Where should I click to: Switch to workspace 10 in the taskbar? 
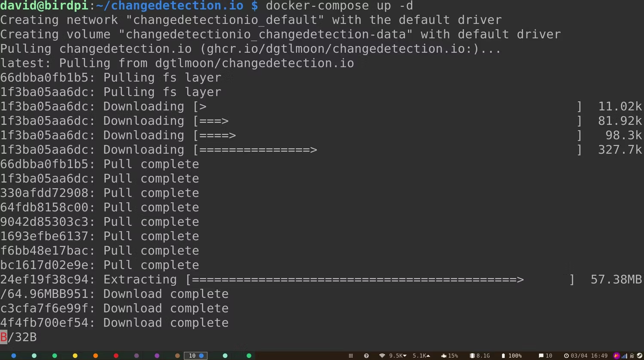pos(195,356)
